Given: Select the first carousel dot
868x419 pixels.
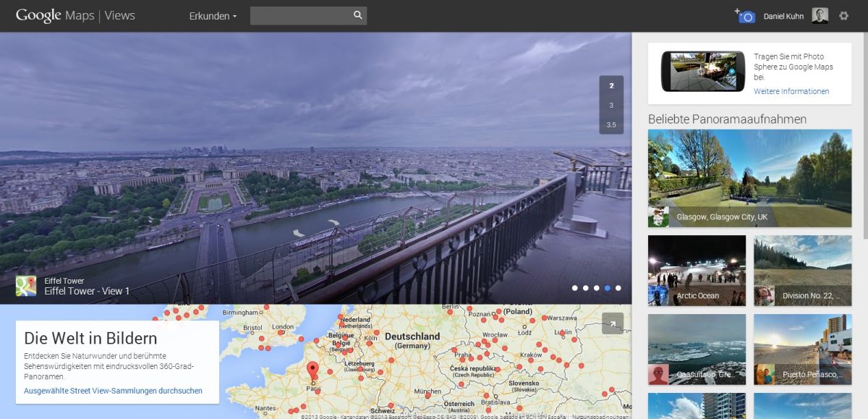Looking at the screenshot, I should 575,288.
